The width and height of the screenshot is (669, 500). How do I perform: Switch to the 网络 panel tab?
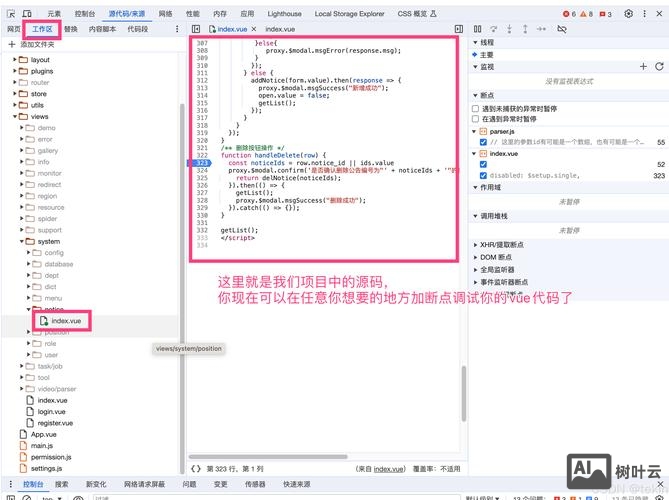(x=165, y=14)
